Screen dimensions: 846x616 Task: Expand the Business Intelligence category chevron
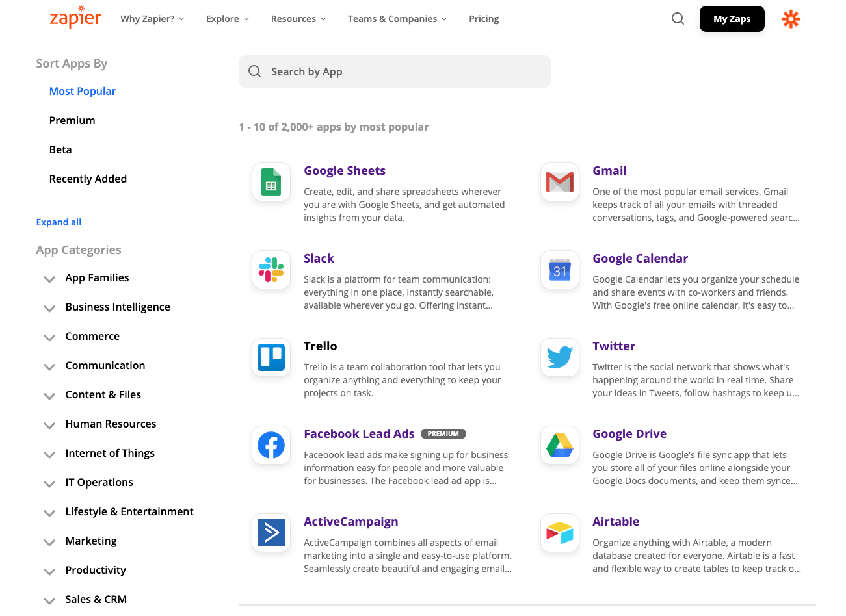click(49, 309)
